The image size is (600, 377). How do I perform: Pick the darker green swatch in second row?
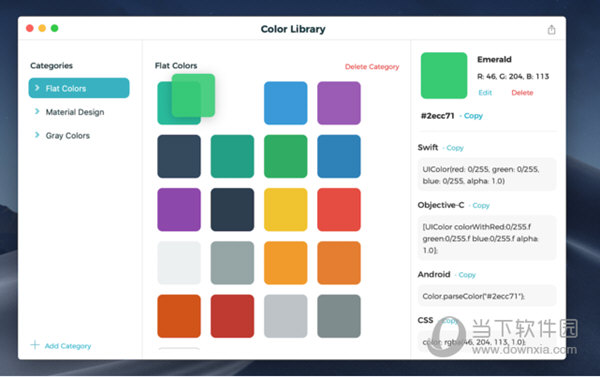point(285,156)
